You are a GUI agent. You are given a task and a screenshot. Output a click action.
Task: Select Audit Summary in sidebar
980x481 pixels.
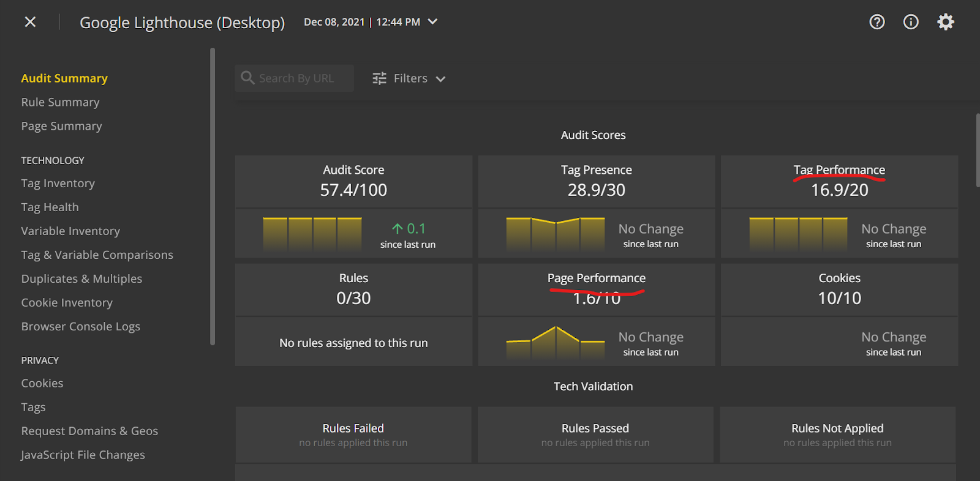(x=64, y=78)
